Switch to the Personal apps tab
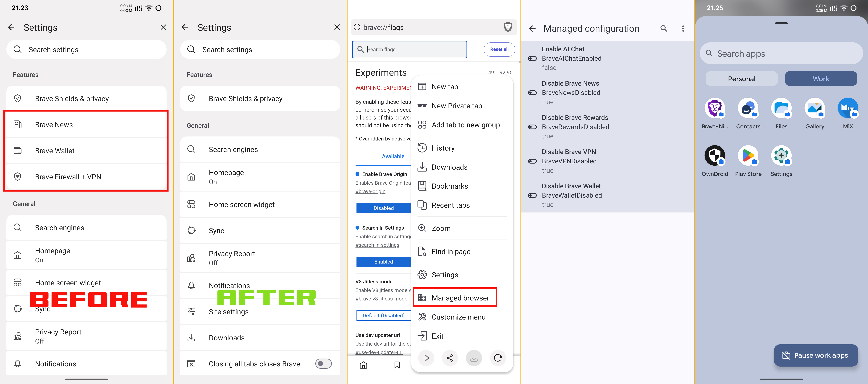The width and height of the screenshot is (868, 384). click(x=742, y=78)
